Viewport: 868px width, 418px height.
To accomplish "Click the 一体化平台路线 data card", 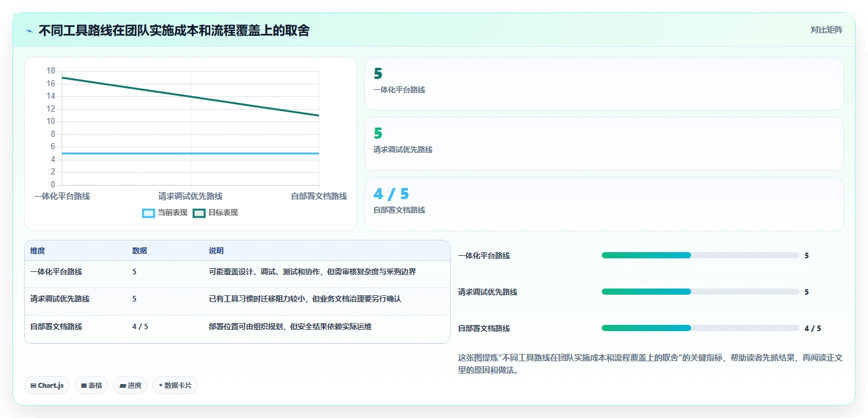I will [604, 84].
